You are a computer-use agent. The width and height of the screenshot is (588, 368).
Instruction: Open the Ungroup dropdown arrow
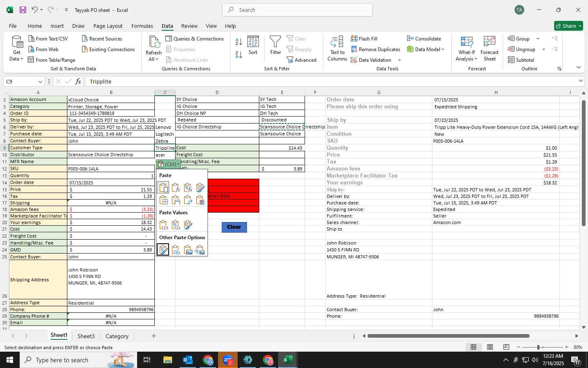point(543,49)
